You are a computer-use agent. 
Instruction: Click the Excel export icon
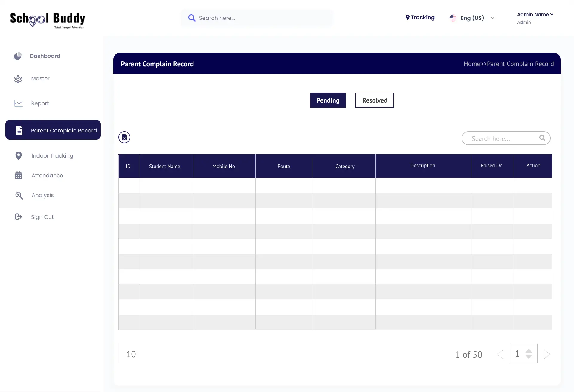coord(124,137)
